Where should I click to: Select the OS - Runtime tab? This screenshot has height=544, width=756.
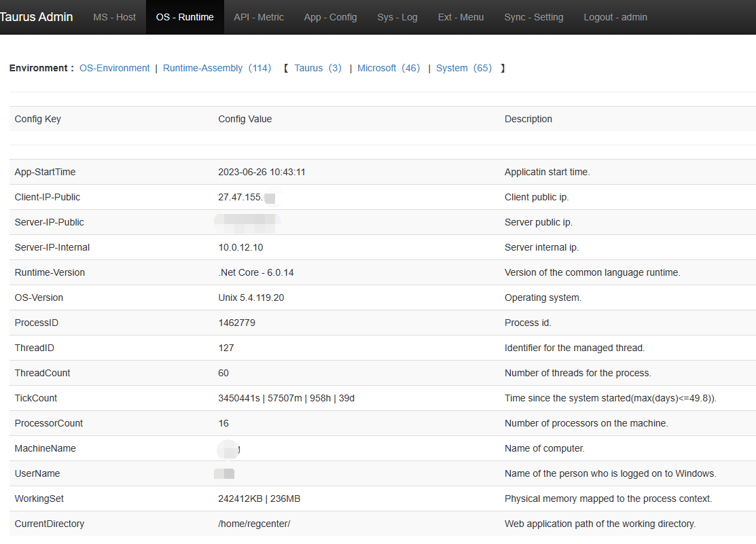coord(185,17)
